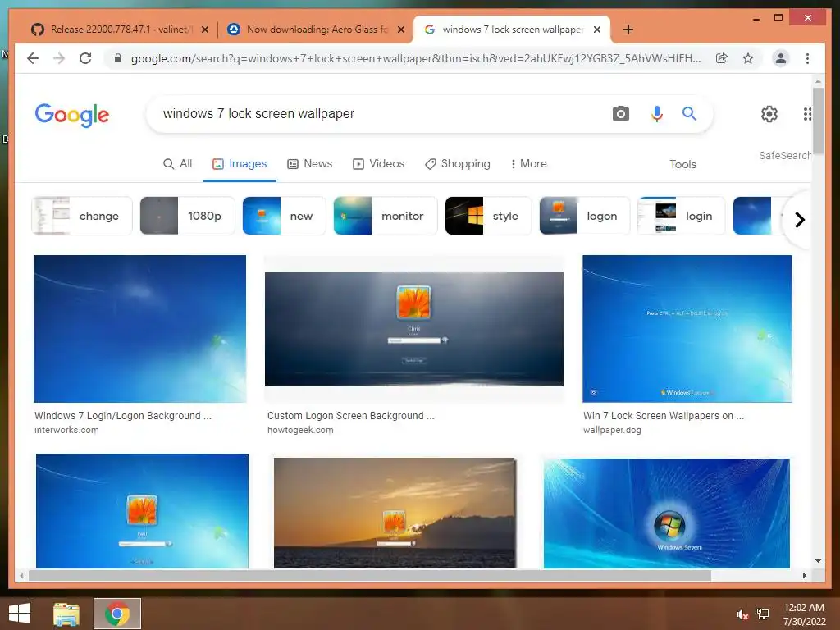Viewport: 840px width, 630px height.
Task: Go back with the browser back arrow
Action: [x=33, y=58]
